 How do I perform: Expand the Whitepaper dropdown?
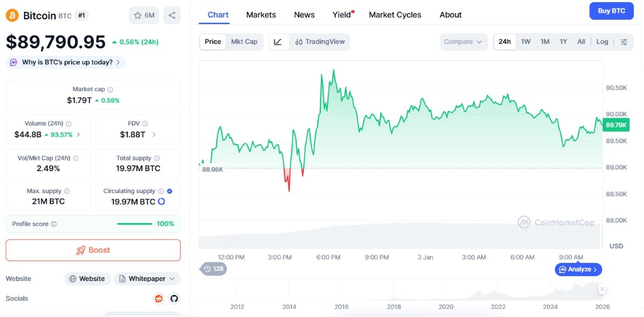pyautogui.click(x=147, y=279)
